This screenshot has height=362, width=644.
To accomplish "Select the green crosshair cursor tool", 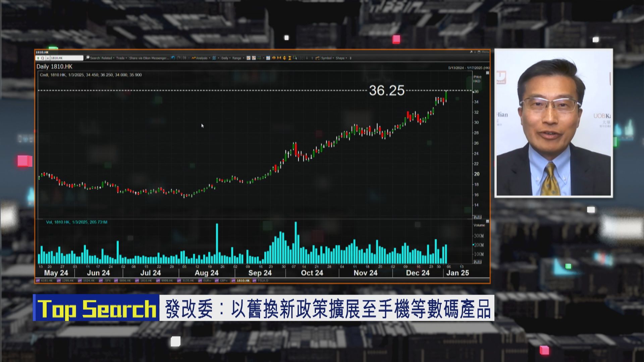I will (x=259, y=58).
